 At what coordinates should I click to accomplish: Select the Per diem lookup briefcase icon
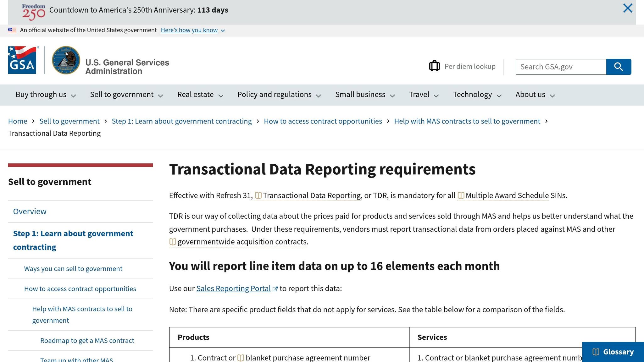435,66
